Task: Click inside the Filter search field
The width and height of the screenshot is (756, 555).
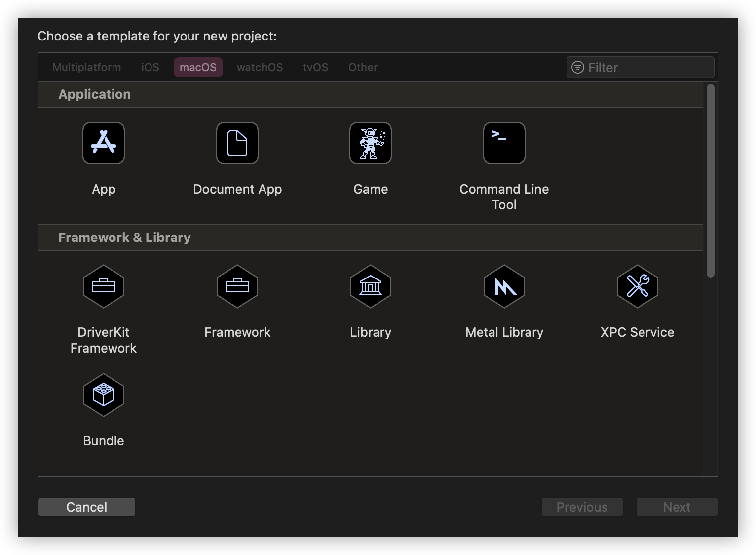Action: 640,67
